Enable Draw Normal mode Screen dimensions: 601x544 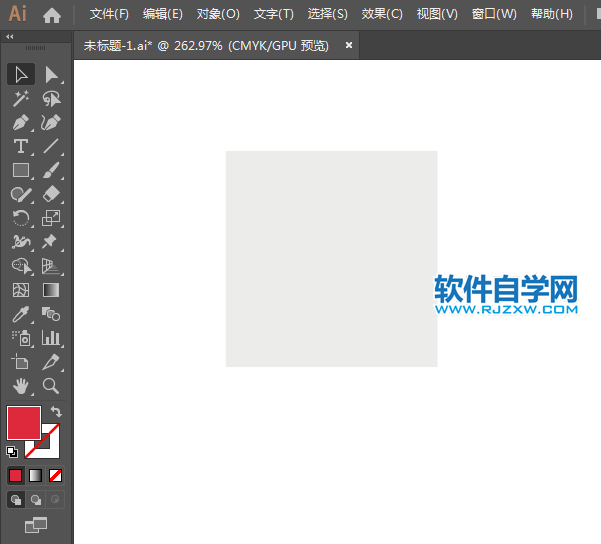pyautogui.click(x=16, y=500)
